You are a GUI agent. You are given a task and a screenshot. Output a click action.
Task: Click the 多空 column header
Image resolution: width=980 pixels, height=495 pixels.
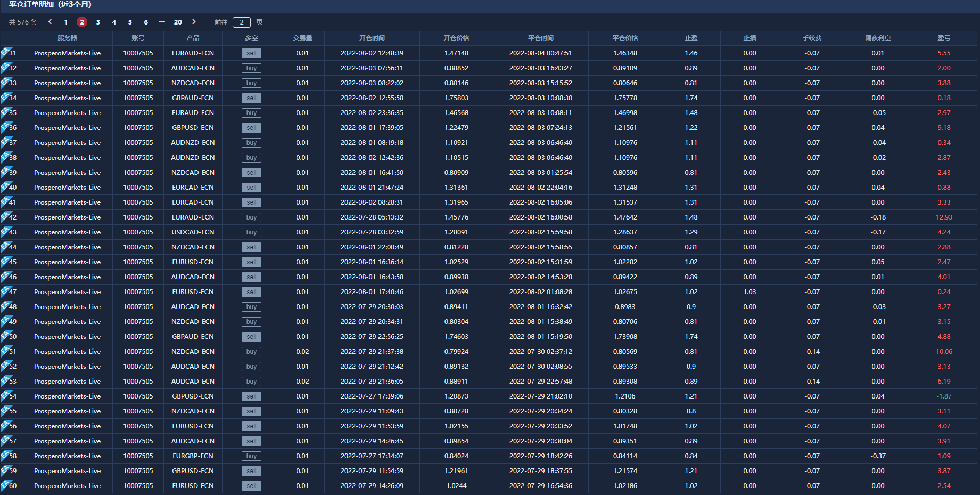[251, 38]
